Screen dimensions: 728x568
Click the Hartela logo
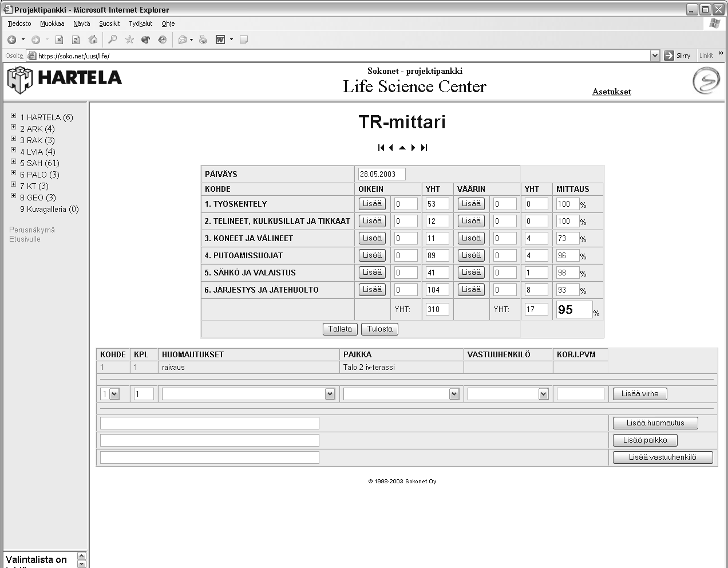[65, 80]
